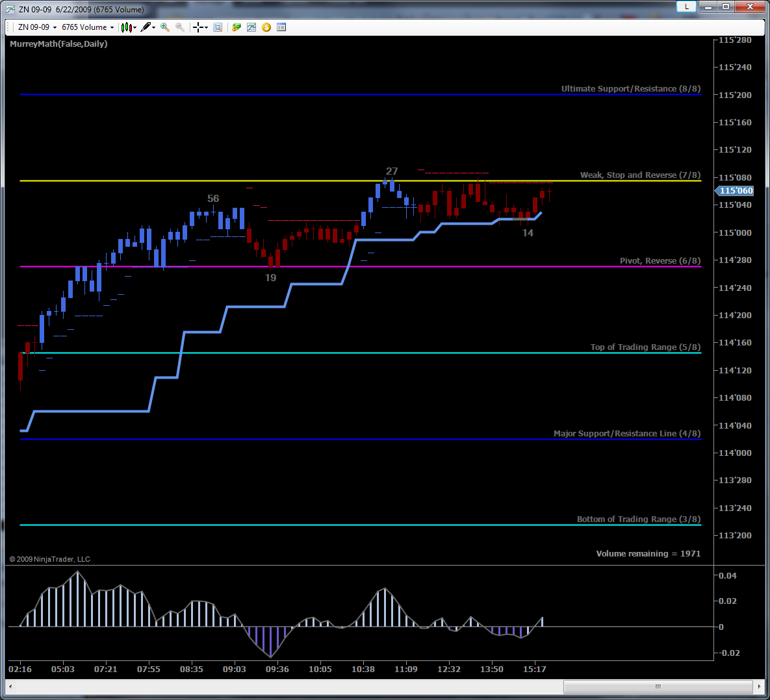This screenshot has width=770, height=700.
Task: Click the horizontal scrollbar right arrow
Action: [x=760, y=686]
